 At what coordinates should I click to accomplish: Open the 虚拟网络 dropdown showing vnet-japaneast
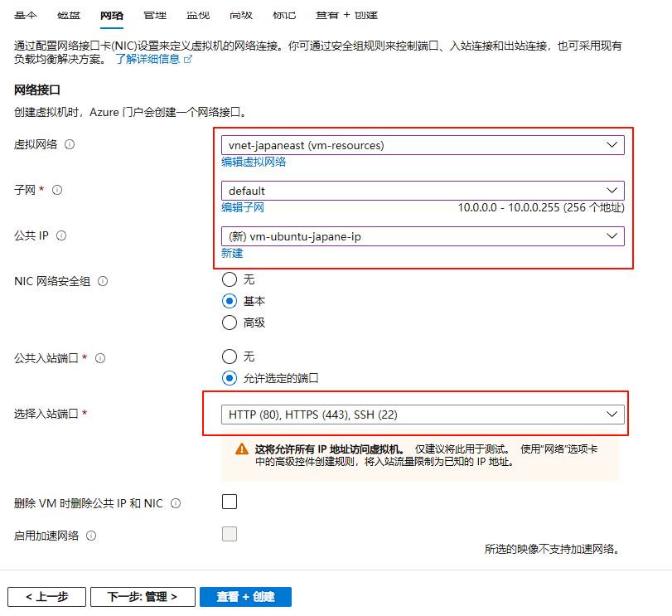tap(423, 145)
